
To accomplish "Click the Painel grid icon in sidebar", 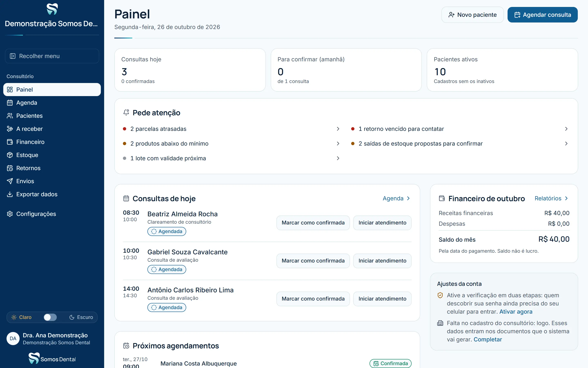I will click(10, 90).
